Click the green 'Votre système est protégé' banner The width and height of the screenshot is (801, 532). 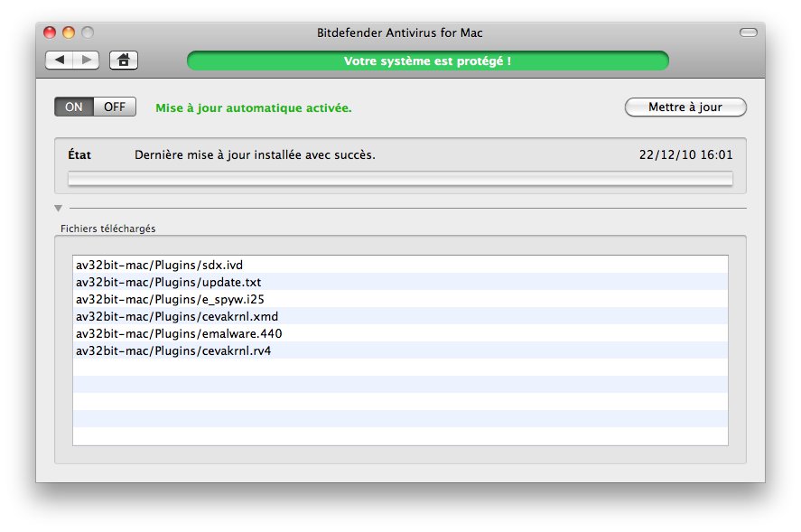pos(427,61)
